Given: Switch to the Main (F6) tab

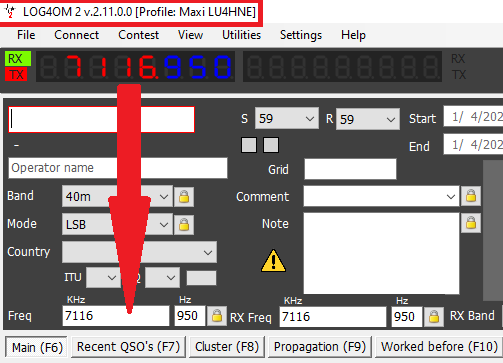Looking at the screenshot, I should point(37,347).
